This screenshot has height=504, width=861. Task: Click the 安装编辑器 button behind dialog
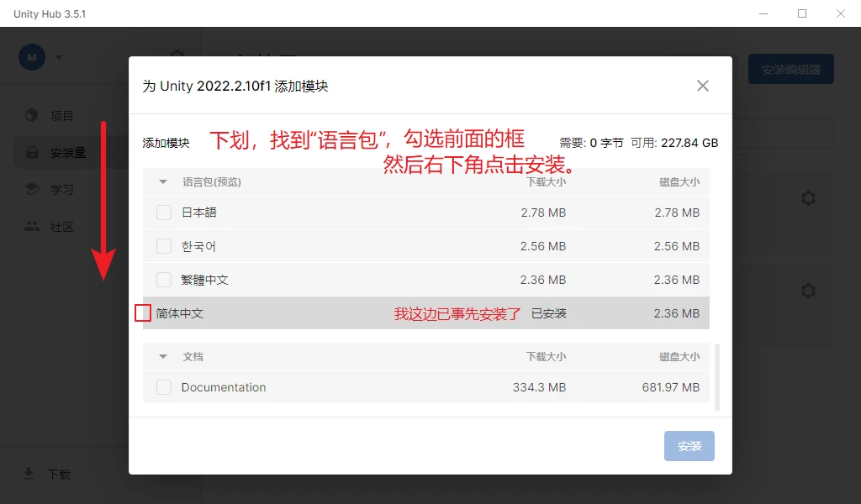[790, 69]
